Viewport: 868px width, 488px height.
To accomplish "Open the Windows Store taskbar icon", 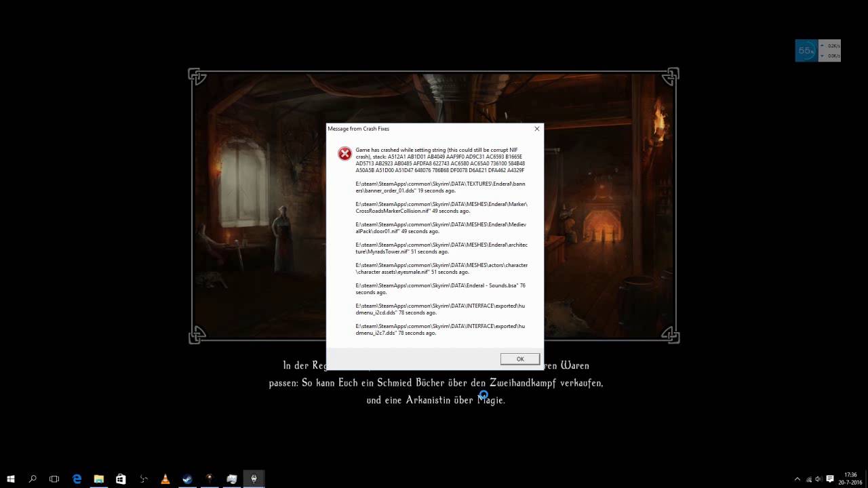I will [121, 479].
